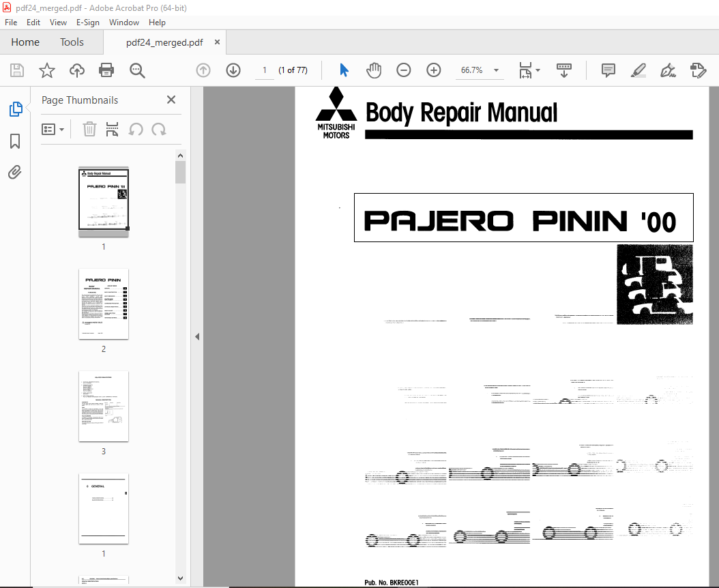Close the Page Thumbnails panel
Image resolution: width=719 pixels, height=588 pixels.
point(171,100)
